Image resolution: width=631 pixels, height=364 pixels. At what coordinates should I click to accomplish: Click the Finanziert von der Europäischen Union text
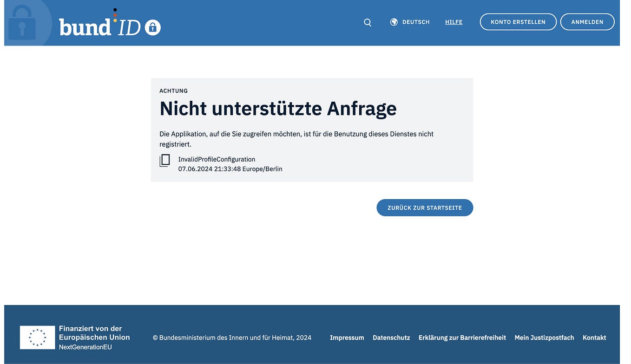94,332
